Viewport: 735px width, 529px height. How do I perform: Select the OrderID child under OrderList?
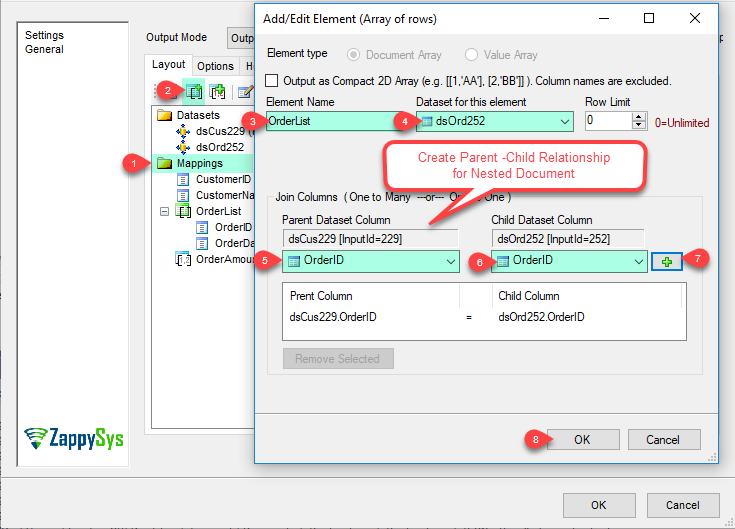pos(224,227)
